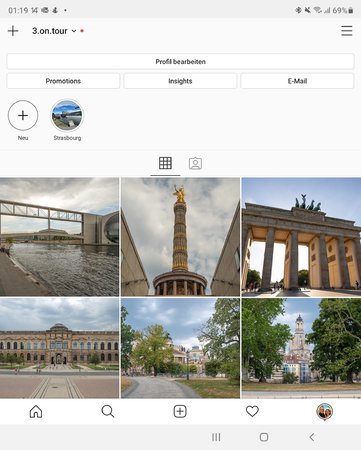The width and height of the screenshot is (361, 450).
Task: Open the Brandenburg Gate photo
Action: click(301, 237)
